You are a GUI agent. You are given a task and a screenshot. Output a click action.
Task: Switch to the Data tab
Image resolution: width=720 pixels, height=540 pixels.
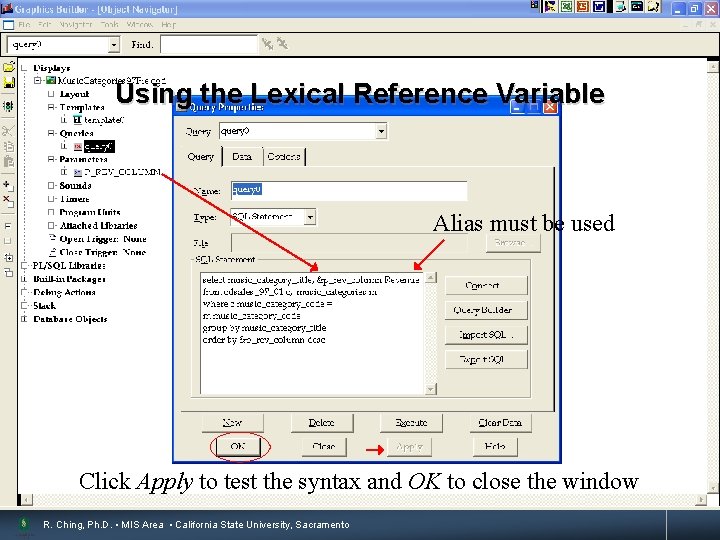pyautogui.click(x=242, y=157)
